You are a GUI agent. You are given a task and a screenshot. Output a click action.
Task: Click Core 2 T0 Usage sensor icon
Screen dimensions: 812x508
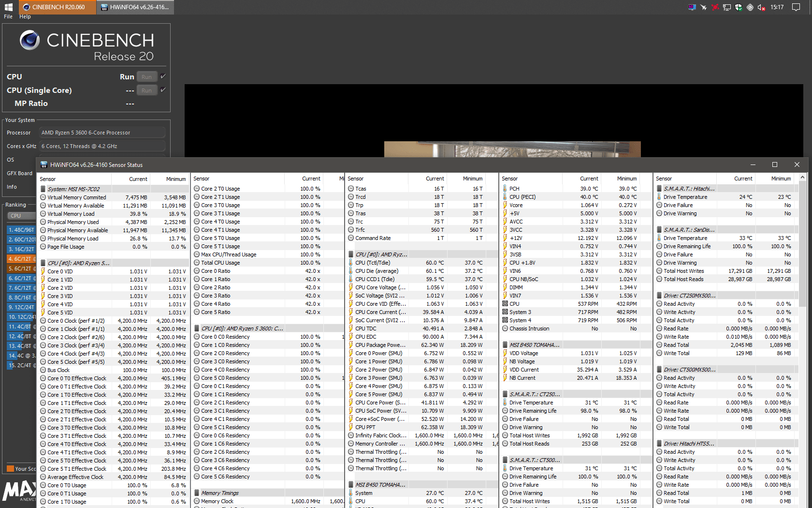197,189
